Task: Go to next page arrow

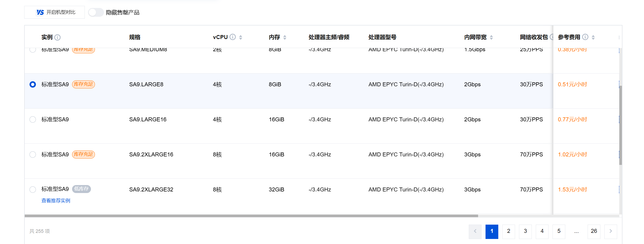Action: 611,231
